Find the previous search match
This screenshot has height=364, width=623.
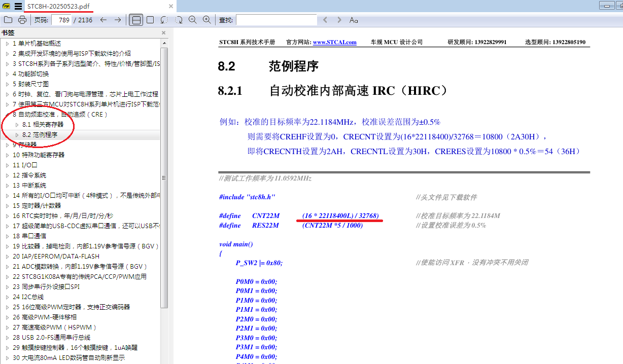(x=325, y=20)
